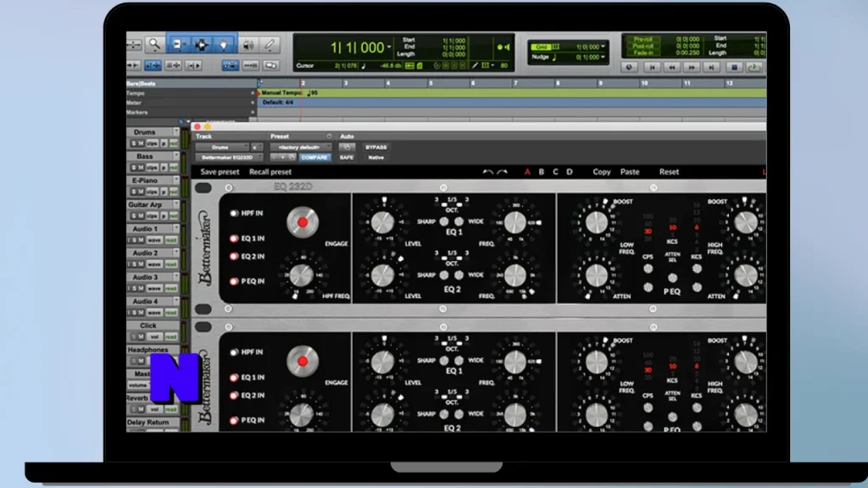868x488 pixels.
Task: Click top unit HPF FREQ knob
Action: (x=302, y=275)
